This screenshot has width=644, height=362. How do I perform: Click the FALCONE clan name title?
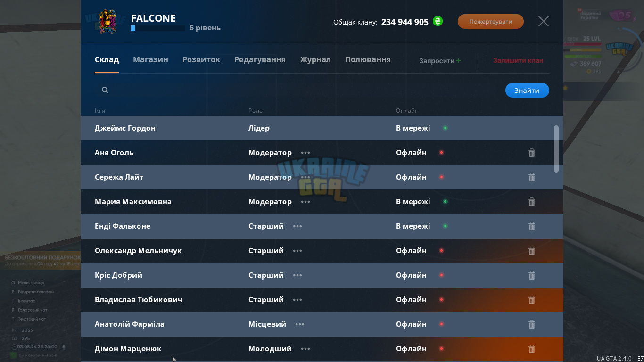pos(153,18)
